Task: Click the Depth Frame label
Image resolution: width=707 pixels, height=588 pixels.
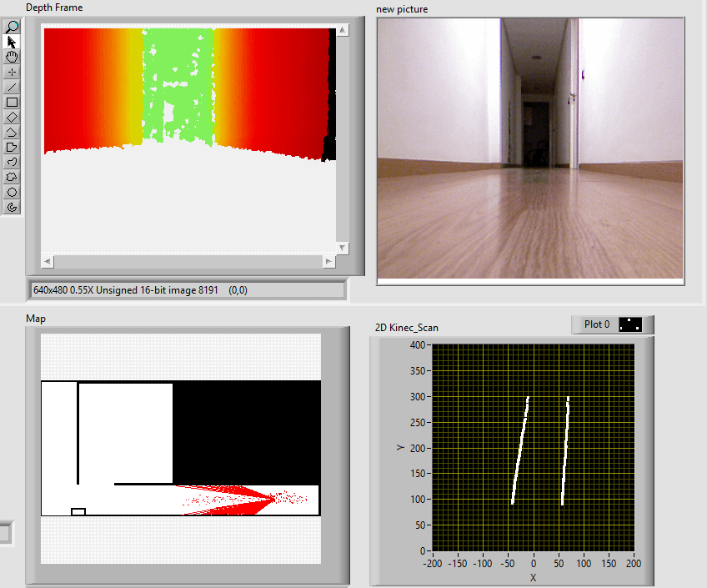Action: click(x=54, y=8)
